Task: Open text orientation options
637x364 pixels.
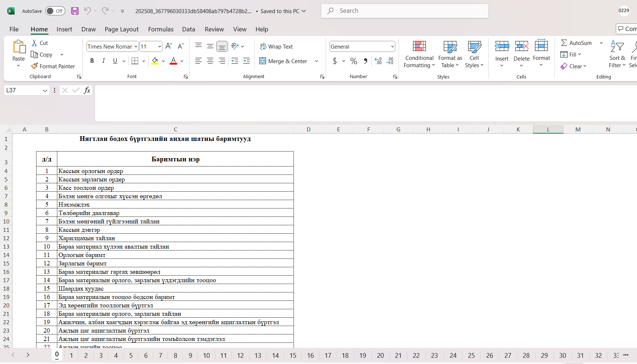Action: click(238, 46)
